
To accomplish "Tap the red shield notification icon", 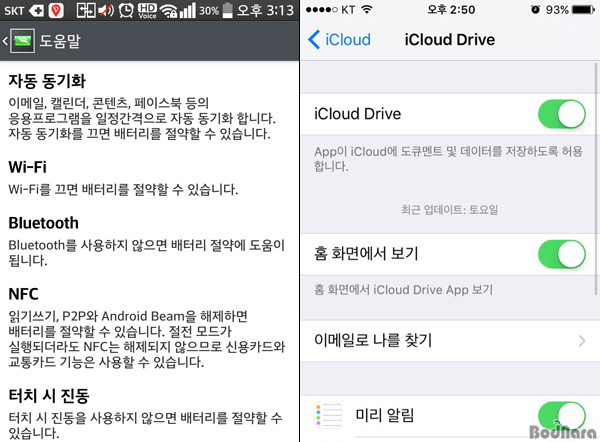I will point(56,10).
